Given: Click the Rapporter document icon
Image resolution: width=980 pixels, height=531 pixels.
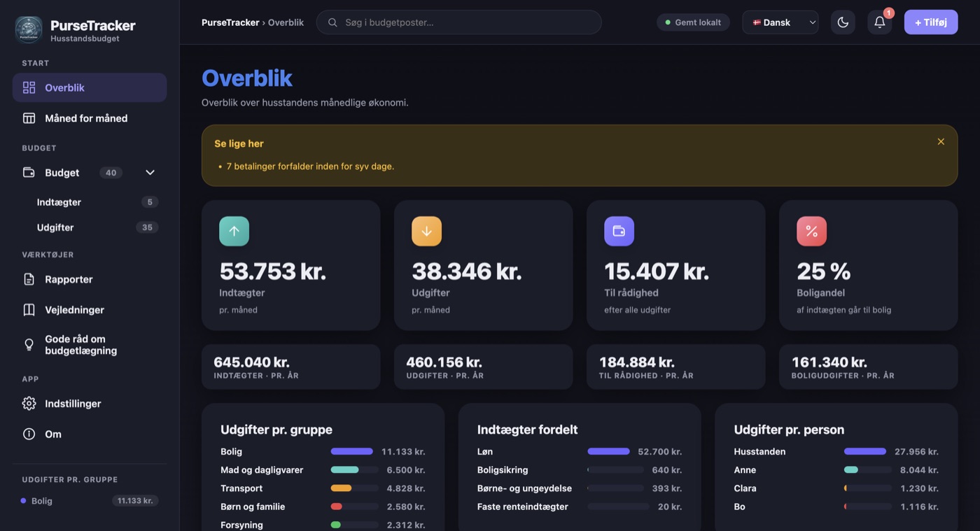Looking at the screenshot, I should (29, 279).
